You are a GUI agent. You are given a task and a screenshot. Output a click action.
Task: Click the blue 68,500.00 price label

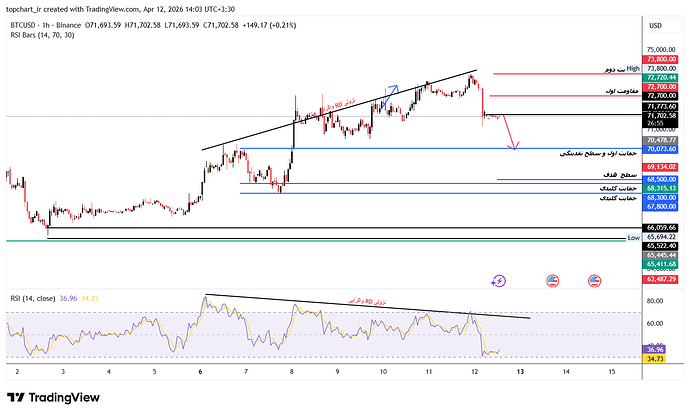tap(660, 179)
